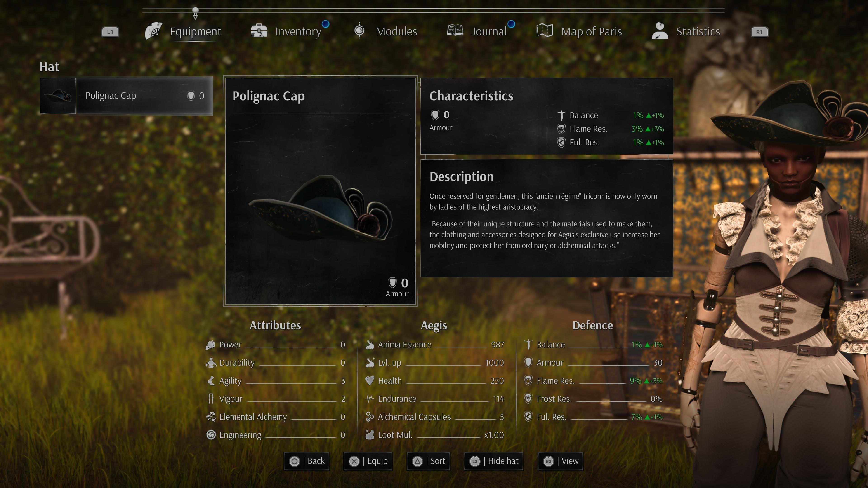Viewport: 868px width, 488px height.
Task: Click the Journal book icon
Action: pyautogui.click(x=455, y=31)
